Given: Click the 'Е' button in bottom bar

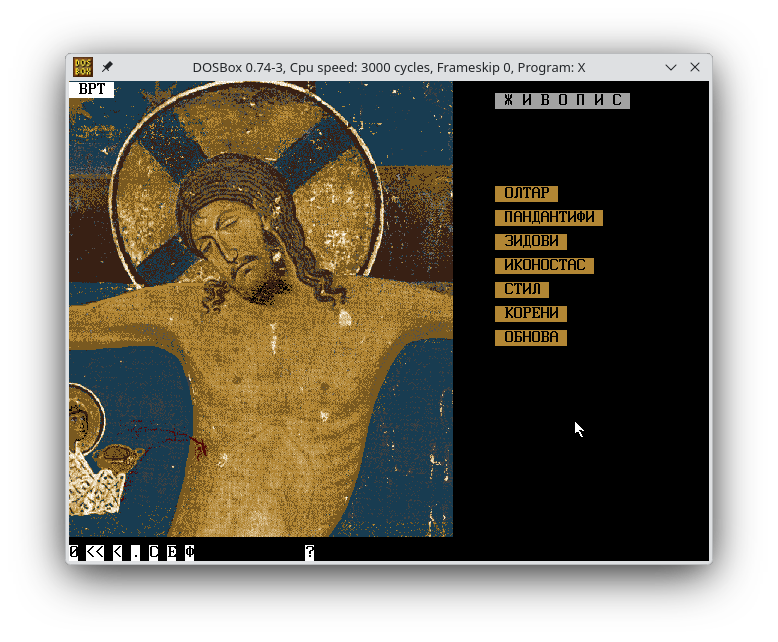Looking at the screenshot, I should click(x=172, y=552).
